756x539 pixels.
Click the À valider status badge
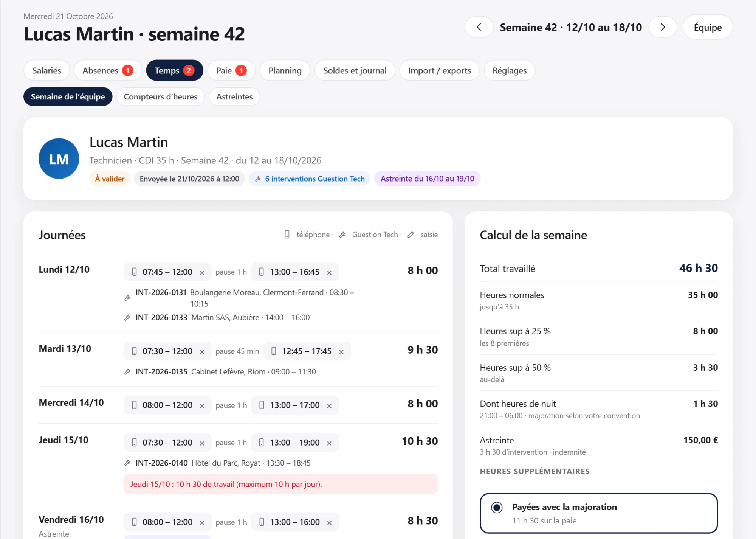110,179
